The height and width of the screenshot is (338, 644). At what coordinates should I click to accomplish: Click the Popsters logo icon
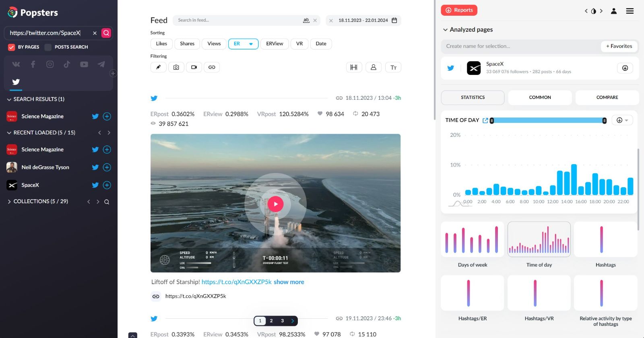pyautogui.click(x=12, y=12)
